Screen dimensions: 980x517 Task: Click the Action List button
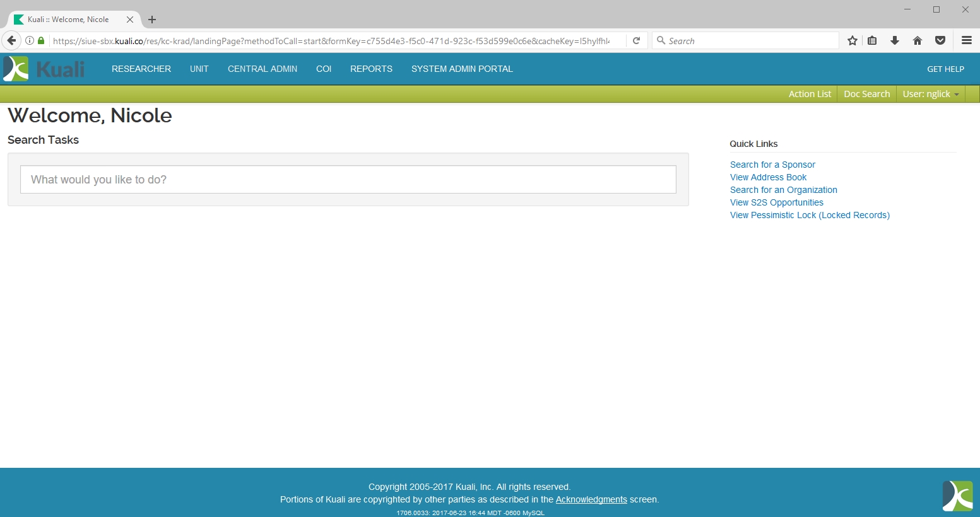point(810,94)
